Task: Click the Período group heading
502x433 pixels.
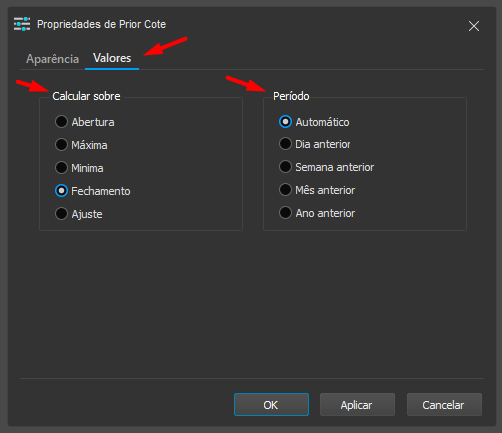Action: 291,96
